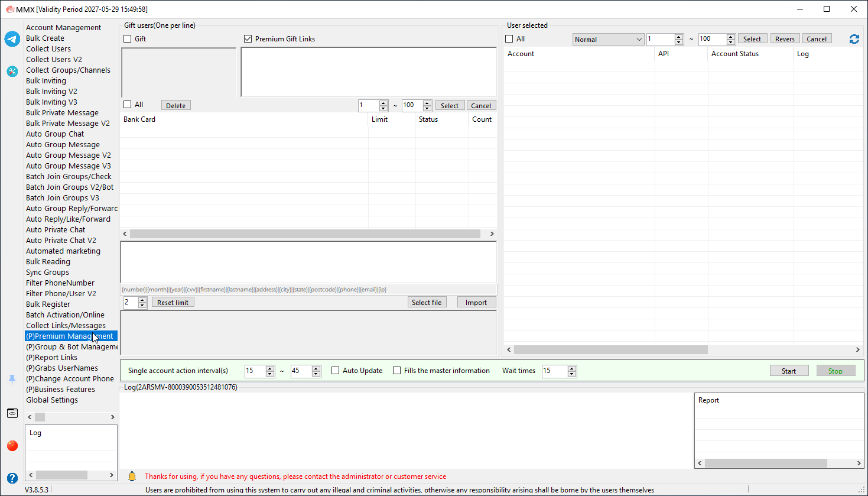Click the refresh arrows icon in User selected
The image size is (868, 496).
(x=854, y=39)
